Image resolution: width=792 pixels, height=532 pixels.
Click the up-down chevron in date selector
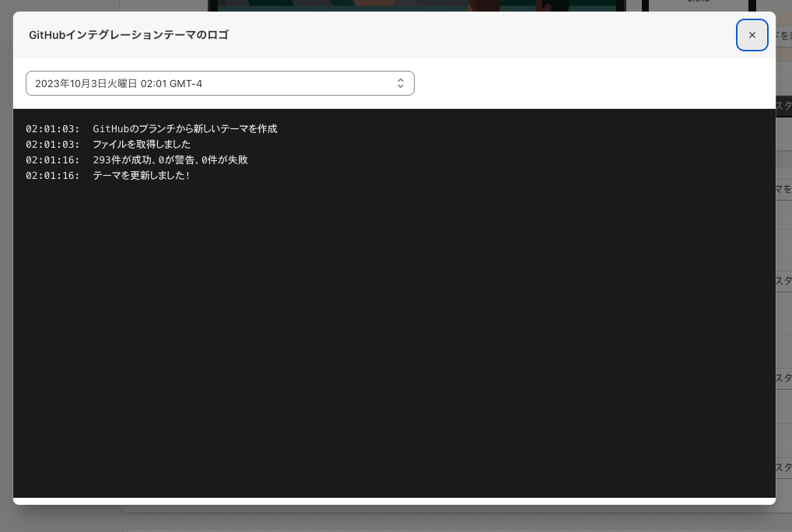[401, 83]
